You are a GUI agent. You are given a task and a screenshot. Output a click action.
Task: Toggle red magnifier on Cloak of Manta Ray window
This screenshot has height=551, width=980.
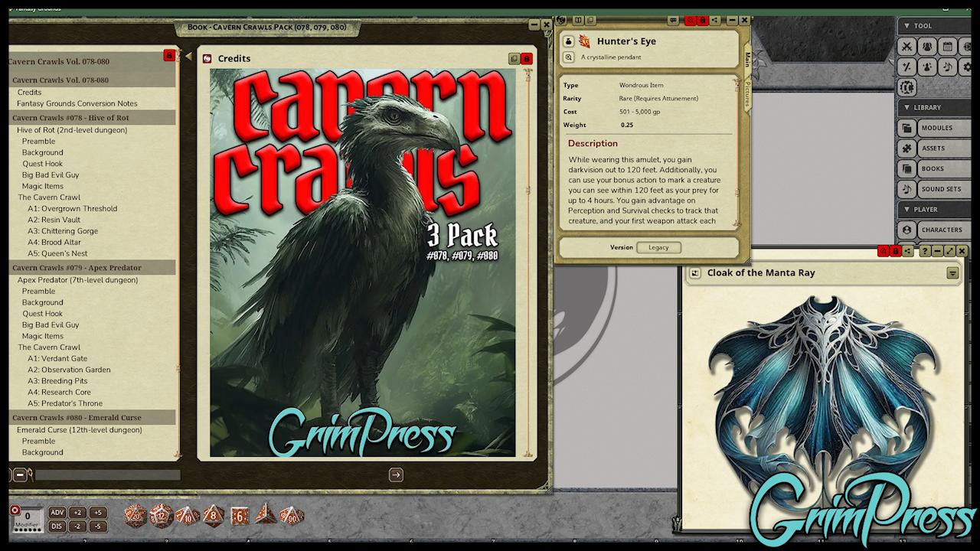884,251
